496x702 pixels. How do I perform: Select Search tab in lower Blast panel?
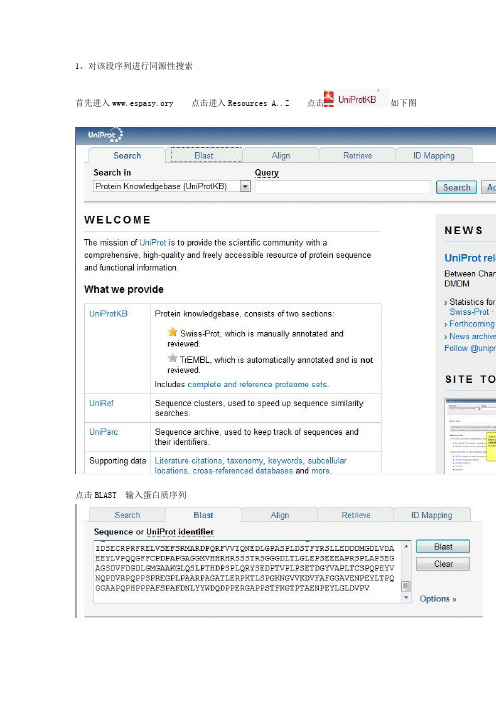click(127, 515)
